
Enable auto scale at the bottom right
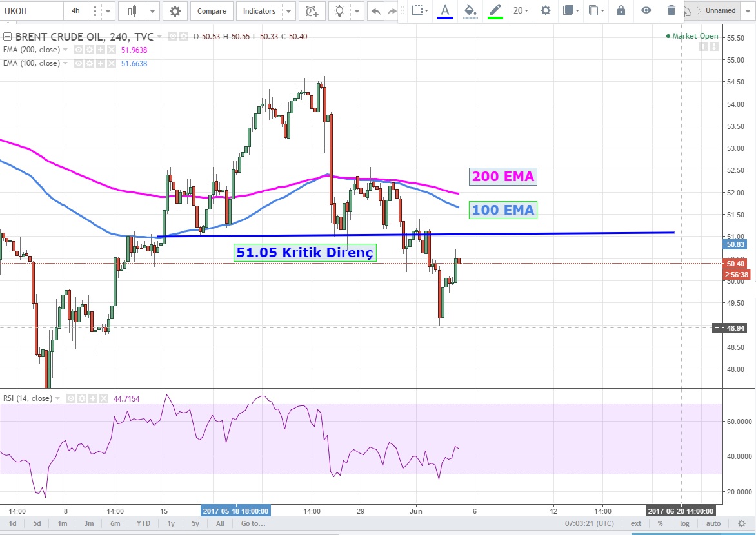click(713, 523)
